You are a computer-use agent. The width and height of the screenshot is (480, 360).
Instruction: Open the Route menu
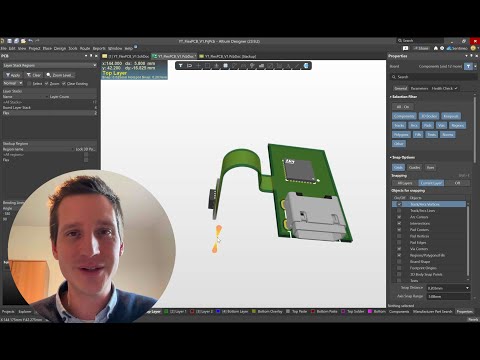pyautogui.click(x=85, y=48)
